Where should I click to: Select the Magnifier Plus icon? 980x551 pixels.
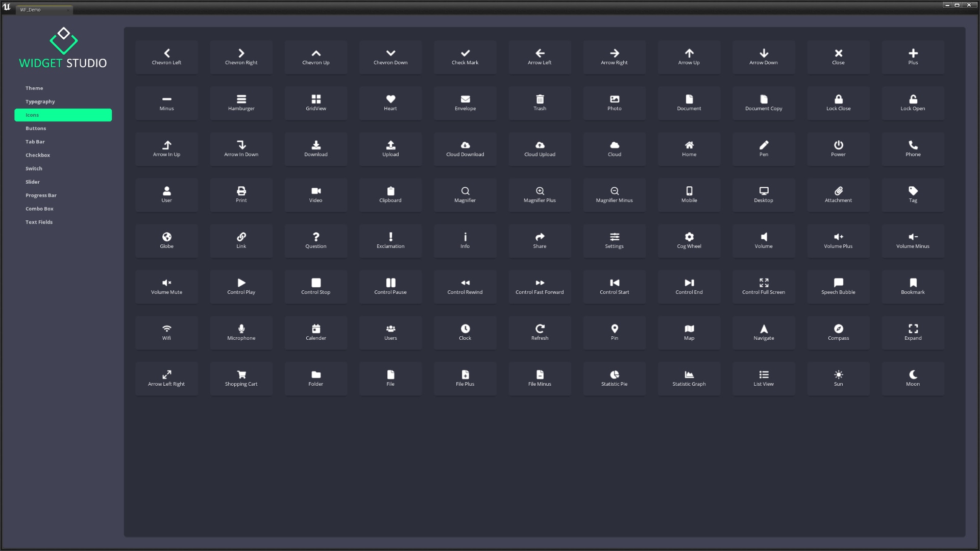pyautogui.click(x=539, y=194)
